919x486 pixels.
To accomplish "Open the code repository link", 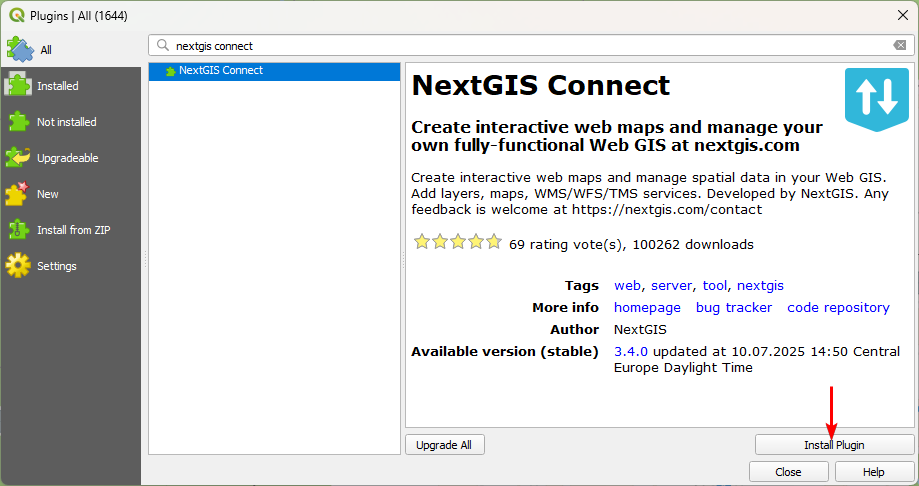I will pyautogui.click(x=838, y=308).
